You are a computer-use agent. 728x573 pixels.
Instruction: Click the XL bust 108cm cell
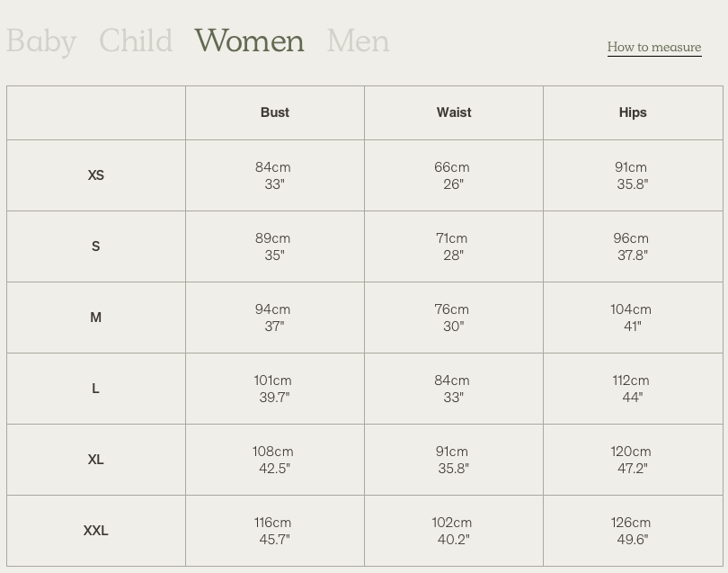[x=275, y=460]
